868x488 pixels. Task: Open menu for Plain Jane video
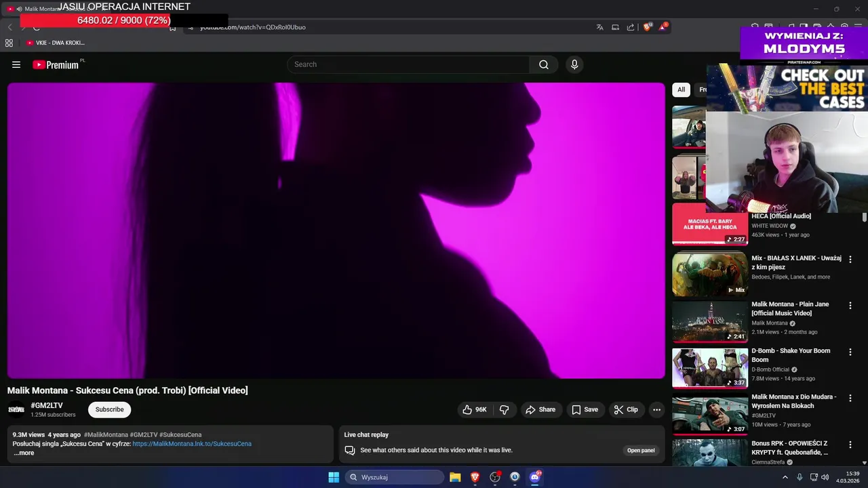[x=850, y=306]
